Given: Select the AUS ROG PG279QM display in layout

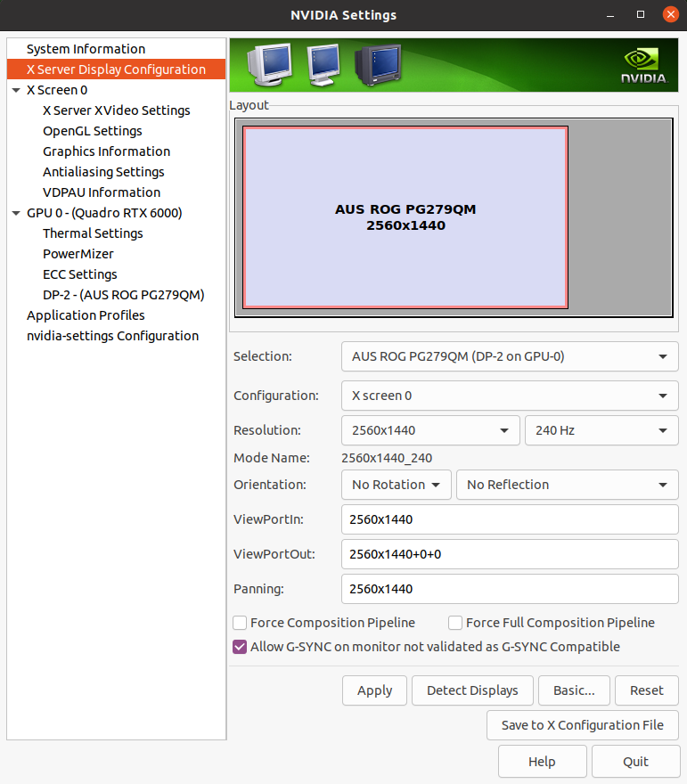Looking at the screenshot, I should [405, 217].
